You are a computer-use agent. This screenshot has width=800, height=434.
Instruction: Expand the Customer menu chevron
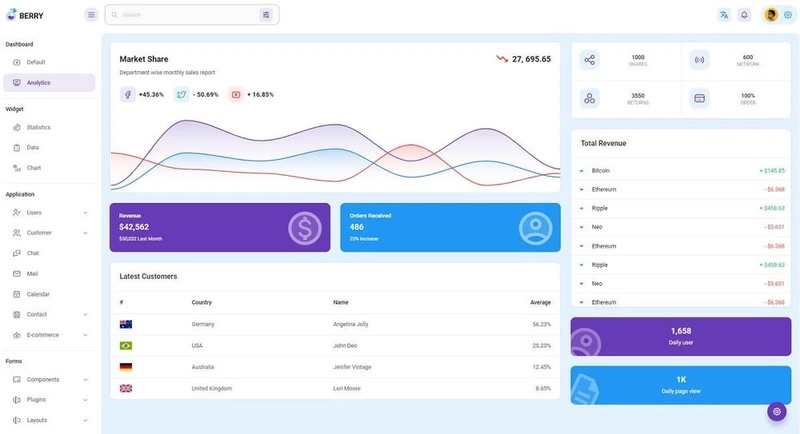85,233
